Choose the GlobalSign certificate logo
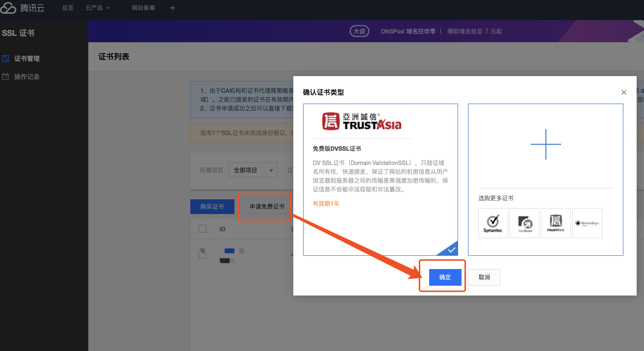The width and height of the screenshot is (644, 351). (587, 223)
